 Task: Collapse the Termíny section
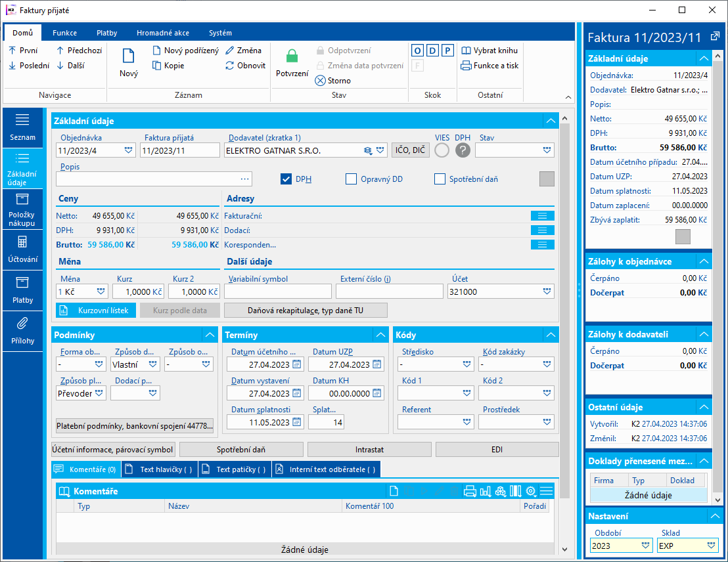tap(381, 335)
